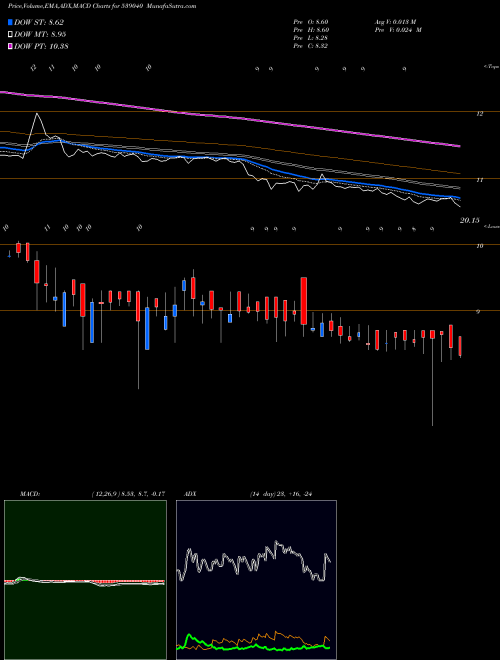Open the dark-blue ADX indicator chart
This screenshot has width=500, height=660.
point(256,580)
